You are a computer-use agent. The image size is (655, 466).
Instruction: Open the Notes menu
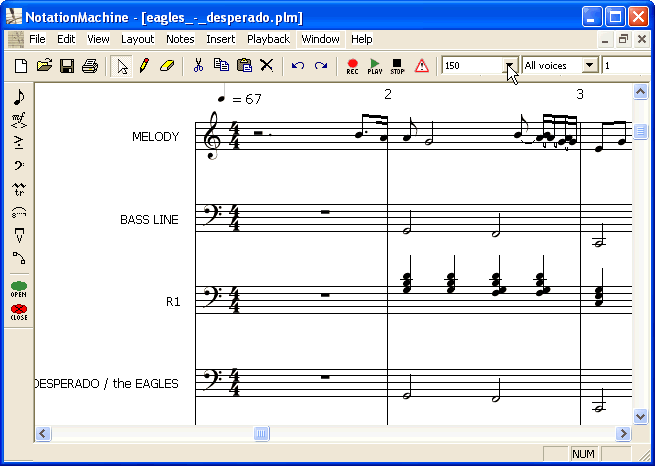tap(180, 39)
